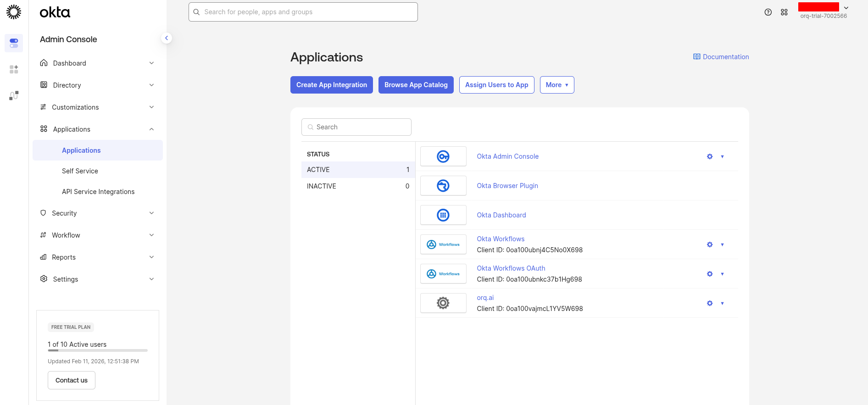Expand the Directory menu chevron
The width and height of the screenshot is (868, 405).
[151, 85]
